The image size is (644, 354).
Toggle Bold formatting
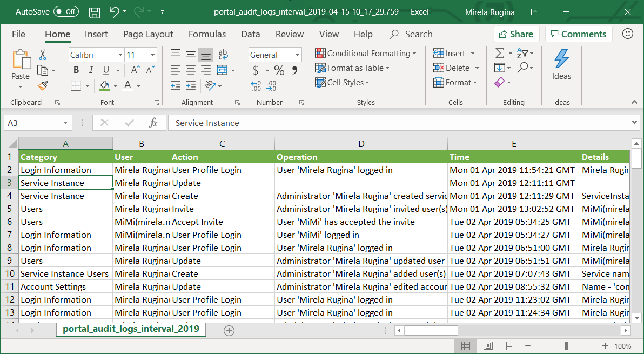[x=76, y=70]
